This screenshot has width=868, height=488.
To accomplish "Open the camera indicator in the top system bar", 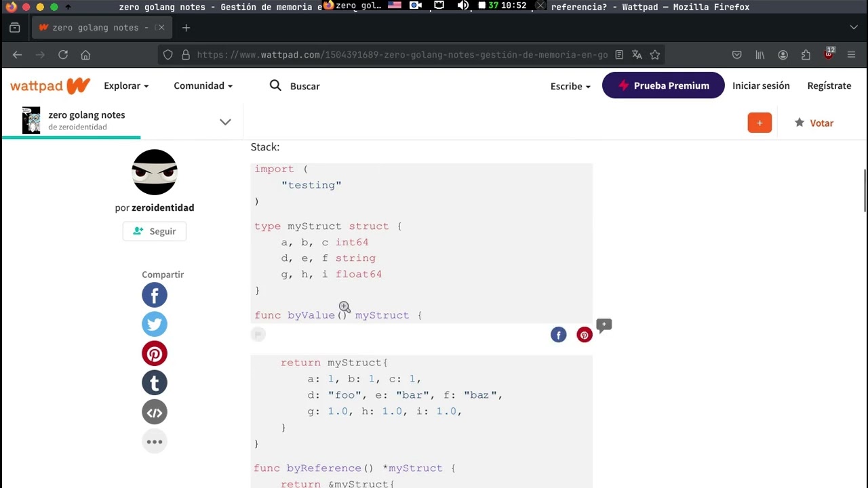I will click(416, 5).
